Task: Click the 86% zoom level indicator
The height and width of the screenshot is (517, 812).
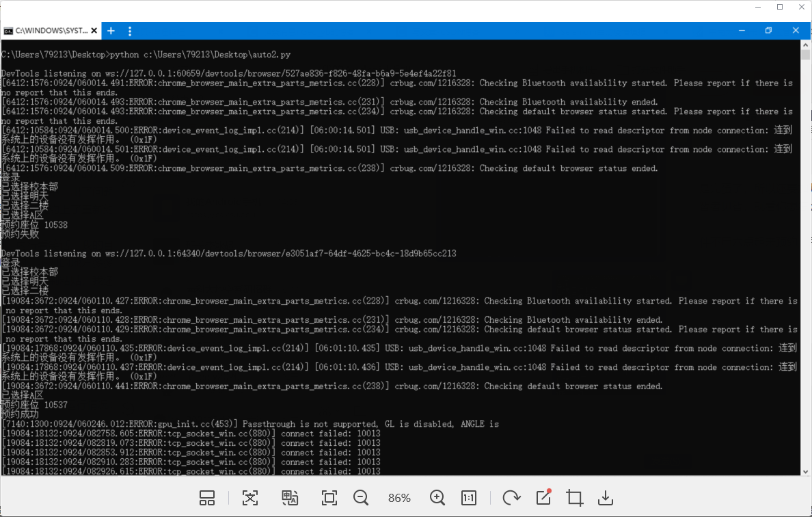Action: [x=399, y=498]
